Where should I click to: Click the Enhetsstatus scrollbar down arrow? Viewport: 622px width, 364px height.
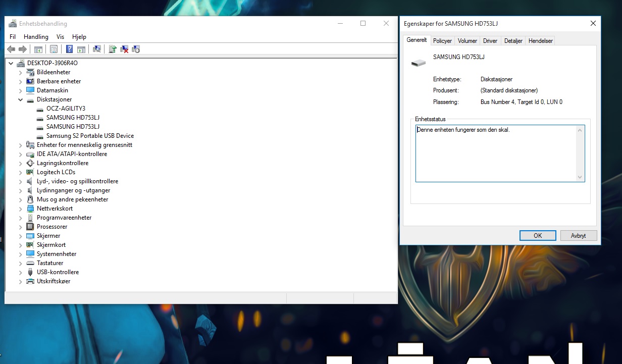pyautogui.click(x=580, y=177)
